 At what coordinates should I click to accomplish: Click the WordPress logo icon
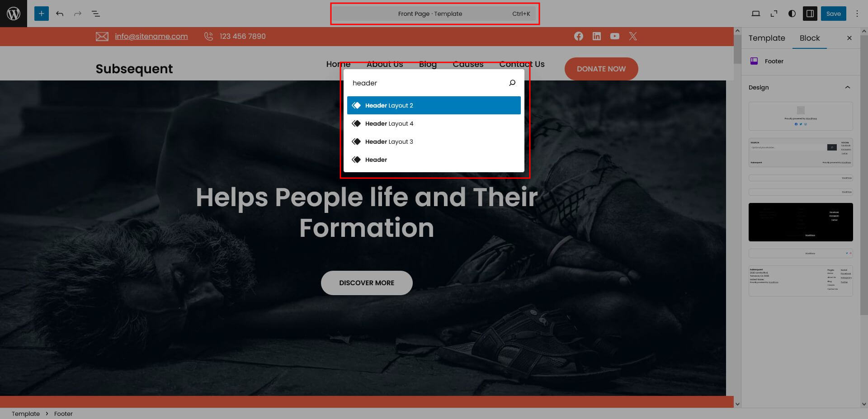14,14
